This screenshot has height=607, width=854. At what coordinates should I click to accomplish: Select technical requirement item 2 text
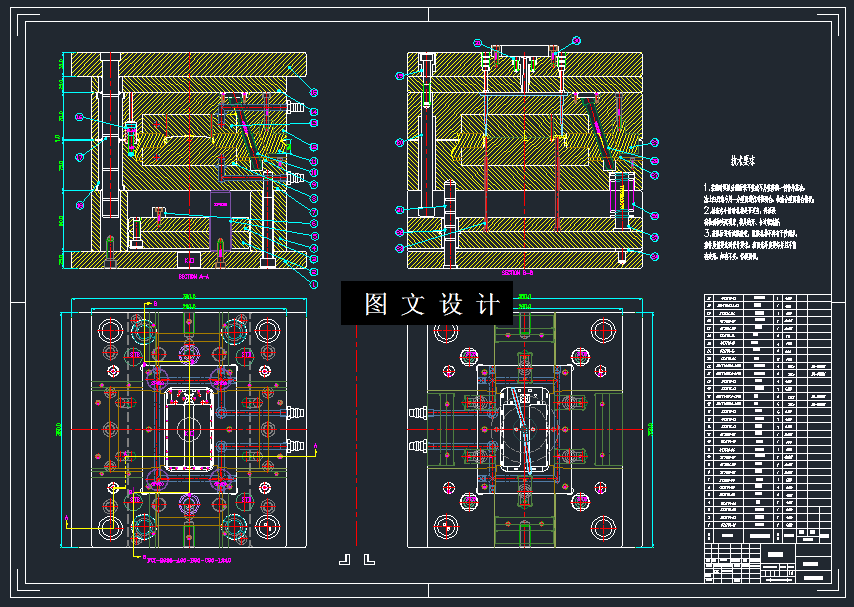(x=741, y=216)
